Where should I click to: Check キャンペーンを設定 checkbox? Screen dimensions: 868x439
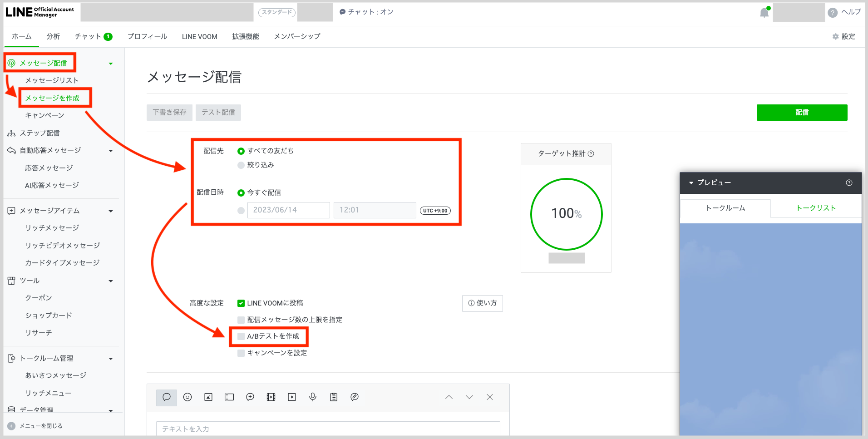tap(241, 353)
